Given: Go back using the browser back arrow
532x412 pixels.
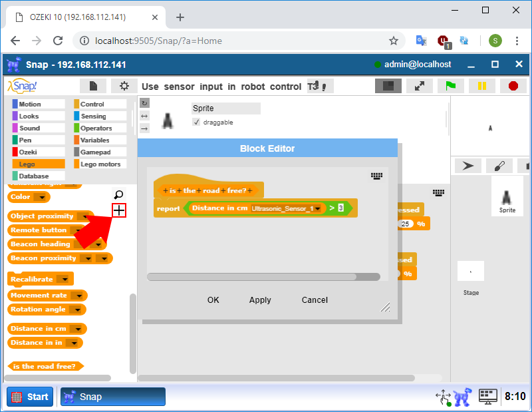Looking at the screenshot, I should point(15,41).
